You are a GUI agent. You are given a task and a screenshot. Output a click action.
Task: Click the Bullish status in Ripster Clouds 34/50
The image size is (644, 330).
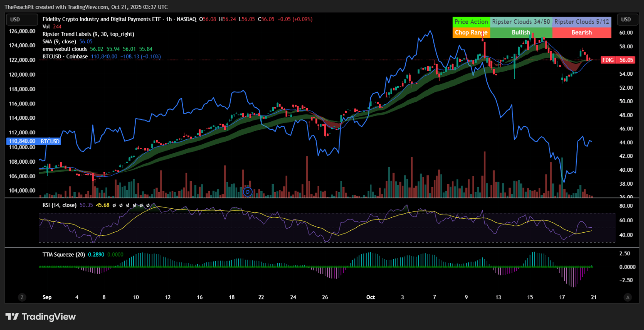pyautogui.click(x=521, y=32)
